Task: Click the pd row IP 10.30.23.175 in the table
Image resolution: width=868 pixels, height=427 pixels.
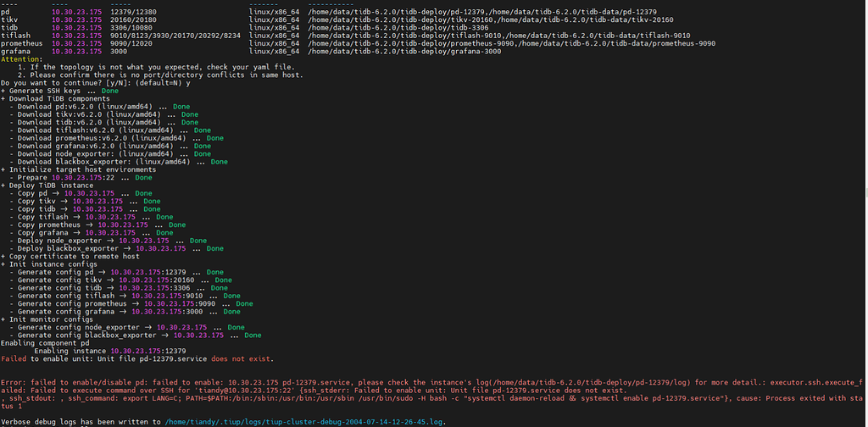Action: [x=76, y=12]
